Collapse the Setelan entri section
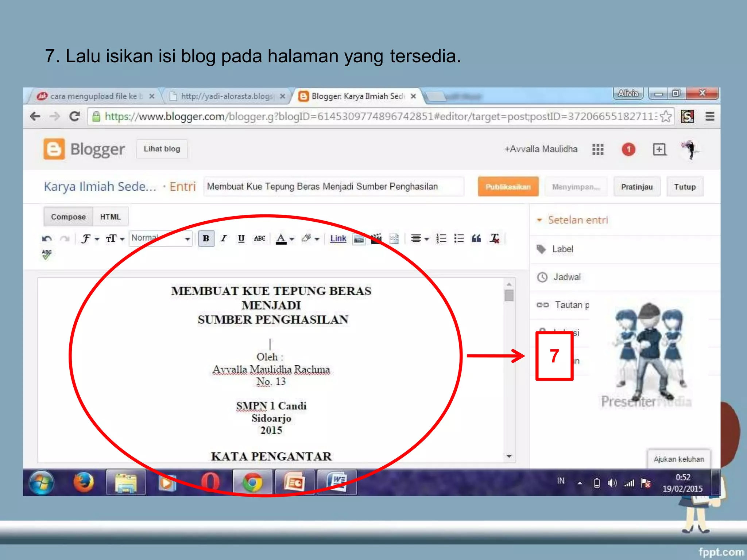 pyautogui.click(x=573, y=220)
